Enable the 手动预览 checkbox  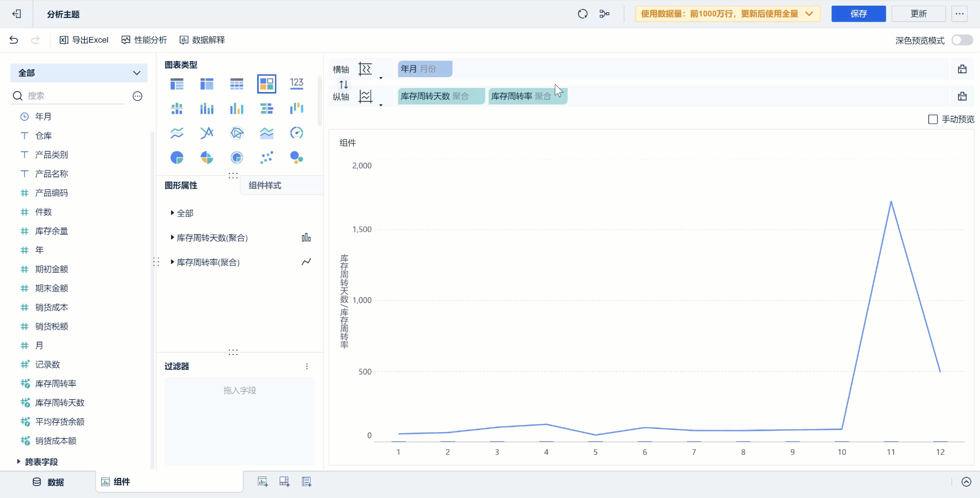pyautogui.click(x=933, y=119)
